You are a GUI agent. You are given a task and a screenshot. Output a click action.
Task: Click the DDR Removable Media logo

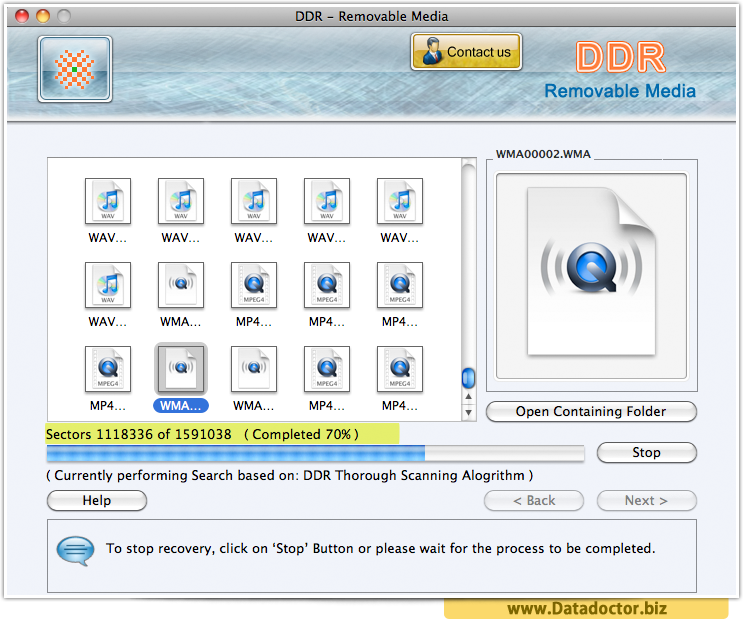click(x=620, y=70)
